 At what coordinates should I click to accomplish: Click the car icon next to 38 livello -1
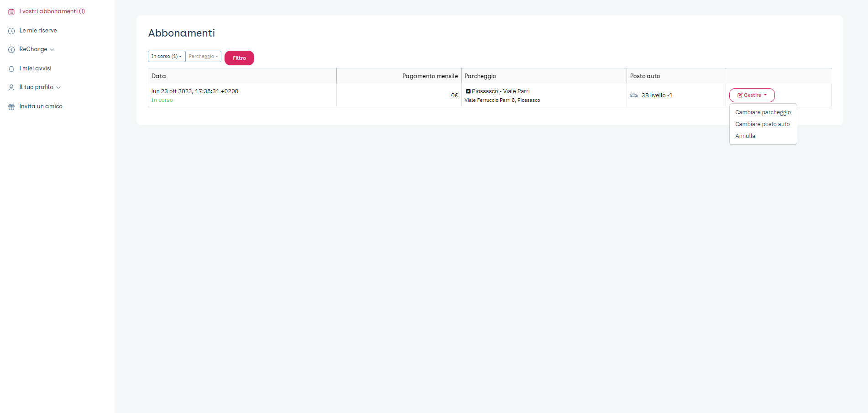[x=634, y=95]
